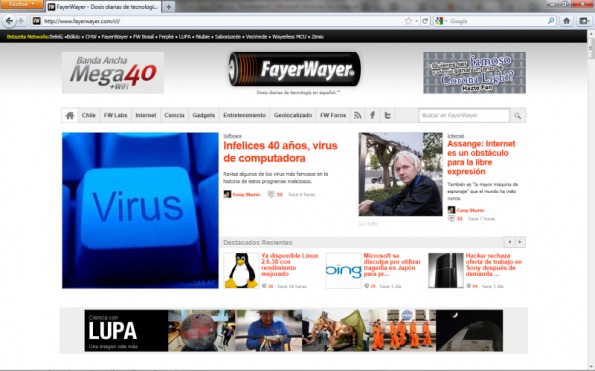Open Hacker rechaza oferta de trabajo article
Viewport: 595px width, 371px height.
tap(494, 265)
